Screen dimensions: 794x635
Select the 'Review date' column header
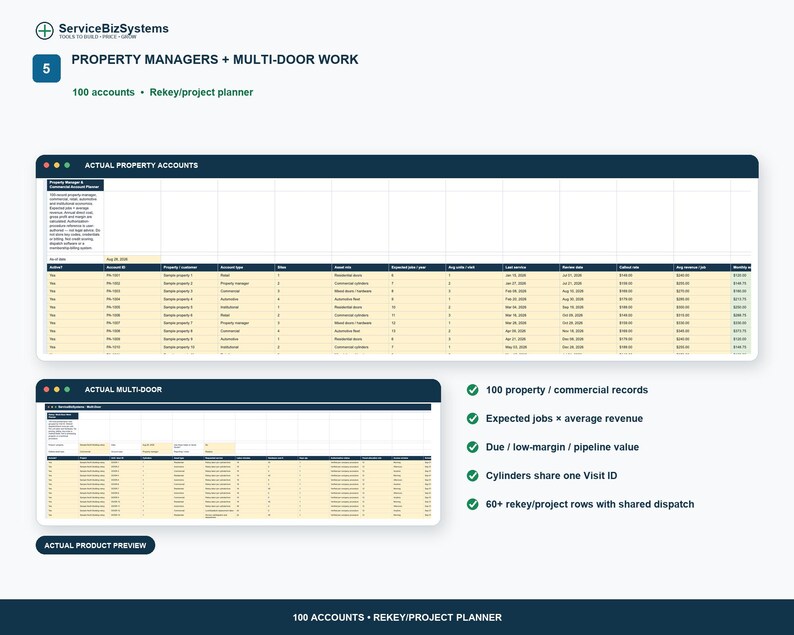[x=588, y=267]
